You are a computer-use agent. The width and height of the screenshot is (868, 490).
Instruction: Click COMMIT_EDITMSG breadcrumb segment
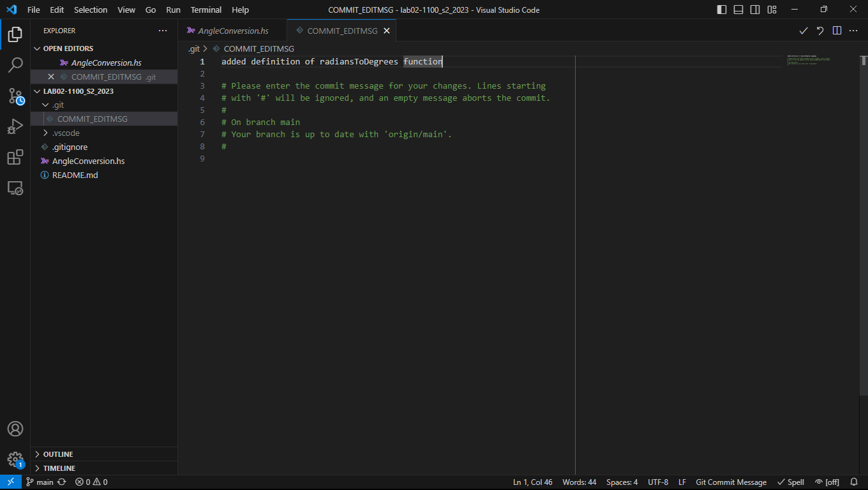(258, 48)
